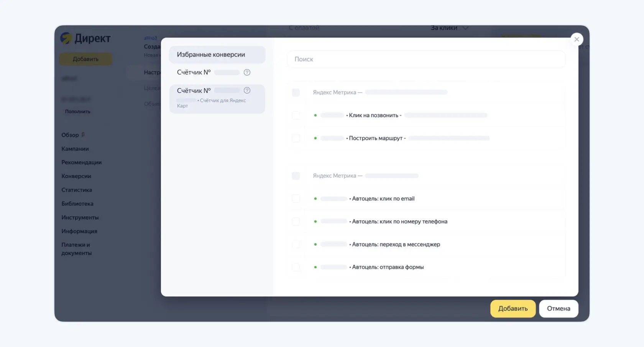Tick the Яндекс Метрика group checkbox above Клик на позвонить
644x347 pixels.
coord(296,93)
